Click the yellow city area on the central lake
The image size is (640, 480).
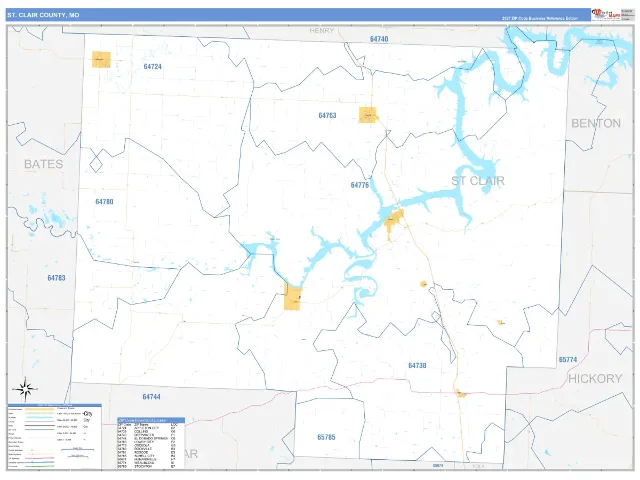(x=393, y=222)
